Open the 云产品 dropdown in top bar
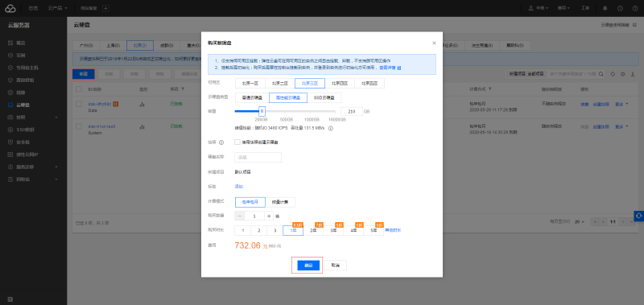644x305 pixels. [x=57, y=8]
